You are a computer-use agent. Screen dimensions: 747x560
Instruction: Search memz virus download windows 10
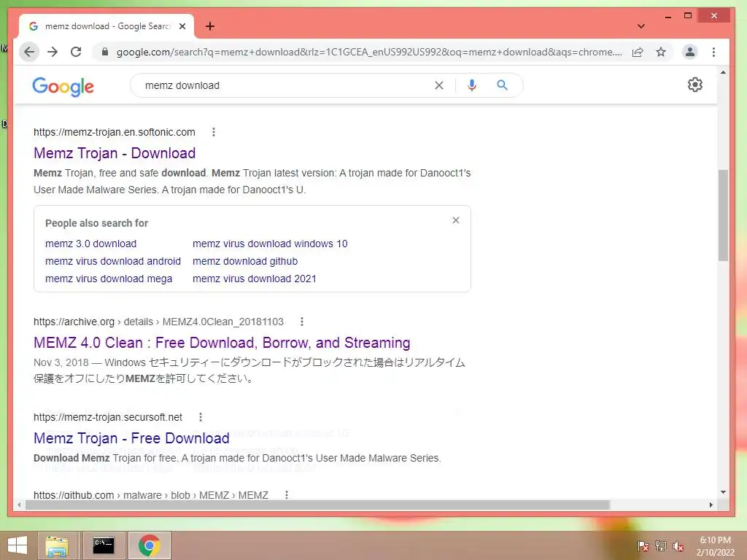point(270,244)
